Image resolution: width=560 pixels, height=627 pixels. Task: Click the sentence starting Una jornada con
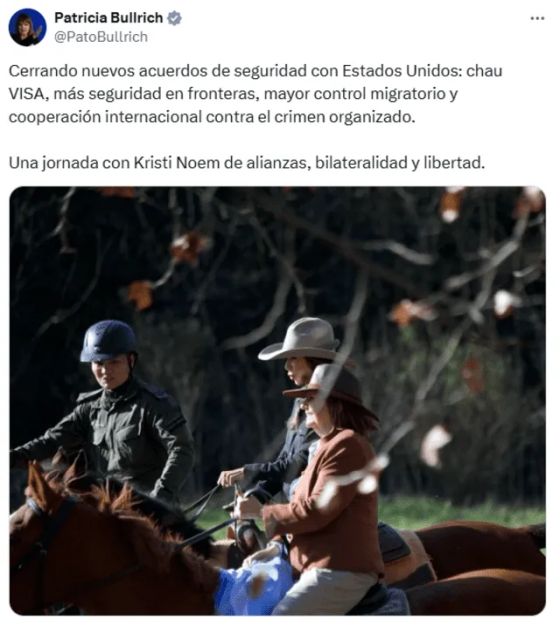[247, 163]
